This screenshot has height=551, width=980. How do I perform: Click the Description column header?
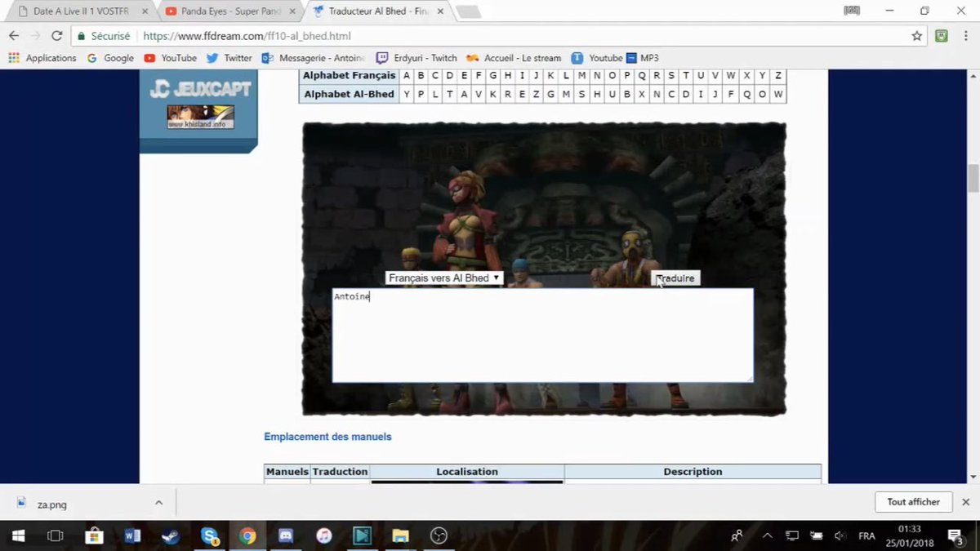click(x=693, y=472)
